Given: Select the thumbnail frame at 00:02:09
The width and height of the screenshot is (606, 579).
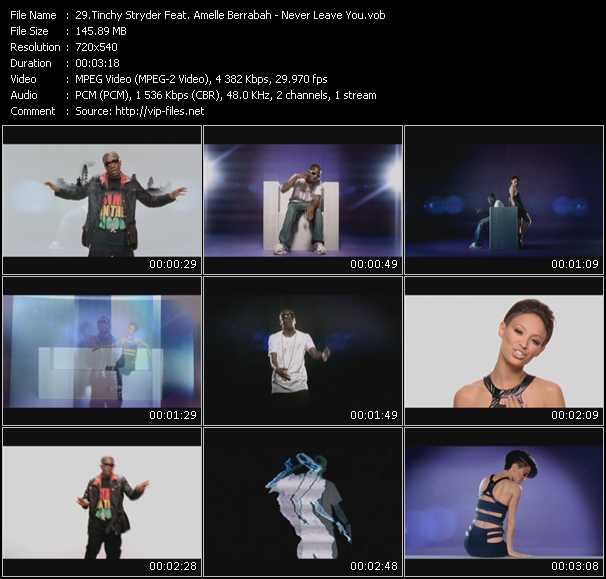Looking at the screenshot, I should click(x=504, y=351).
